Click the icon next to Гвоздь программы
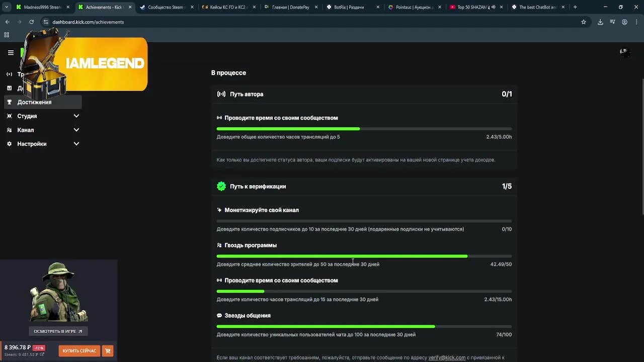Viewport: 644px width, 362px height. [219, 245]
